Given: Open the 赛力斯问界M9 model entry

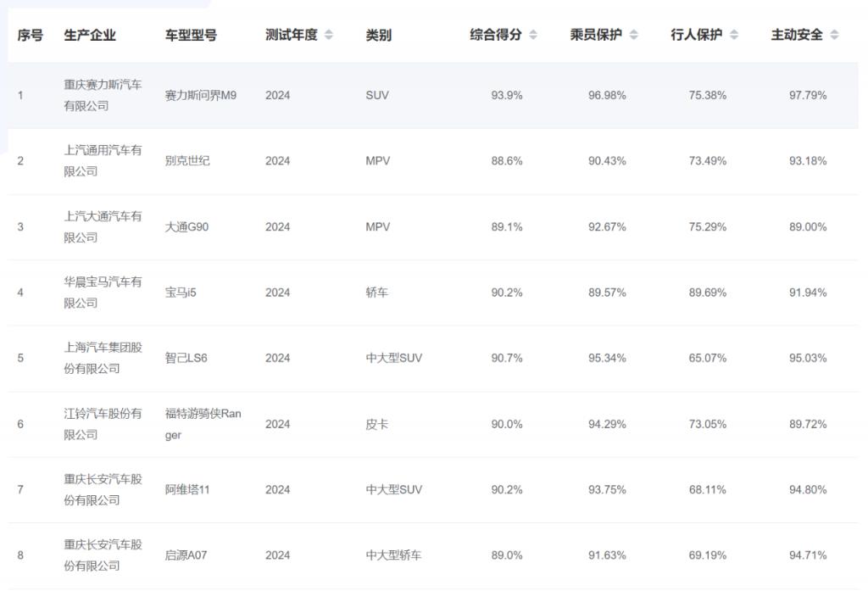Looking at the screenshot, I should tap(201, 95).
